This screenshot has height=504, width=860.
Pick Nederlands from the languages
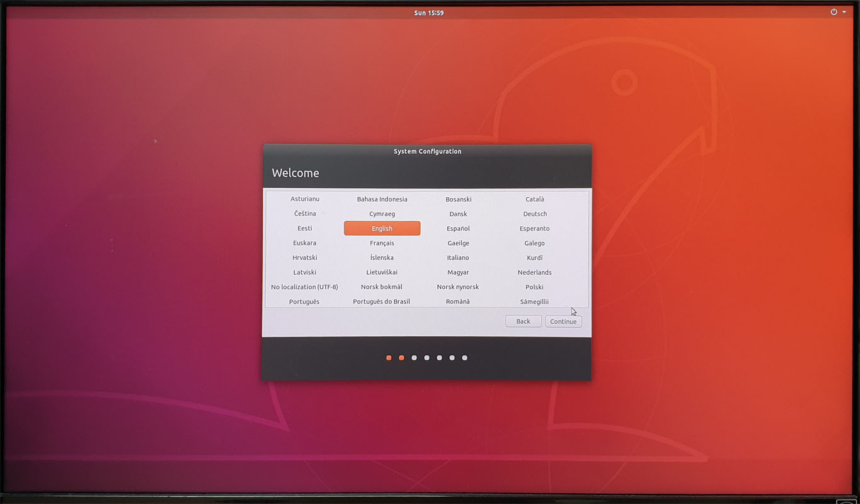pos(535,272)
